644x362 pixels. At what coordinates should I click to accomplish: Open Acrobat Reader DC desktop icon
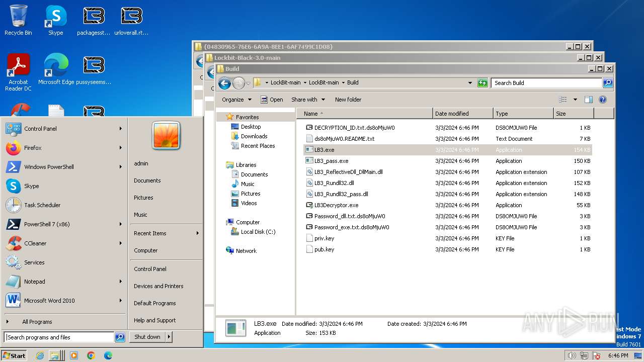point(18,72)
